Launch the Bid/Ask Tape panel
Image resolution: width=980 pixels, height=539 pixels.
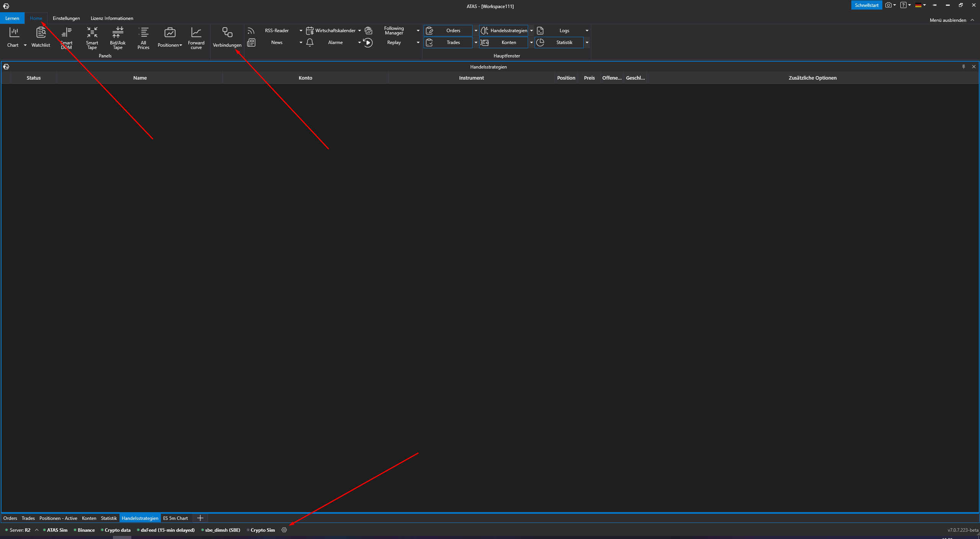(x=118, y=37)
